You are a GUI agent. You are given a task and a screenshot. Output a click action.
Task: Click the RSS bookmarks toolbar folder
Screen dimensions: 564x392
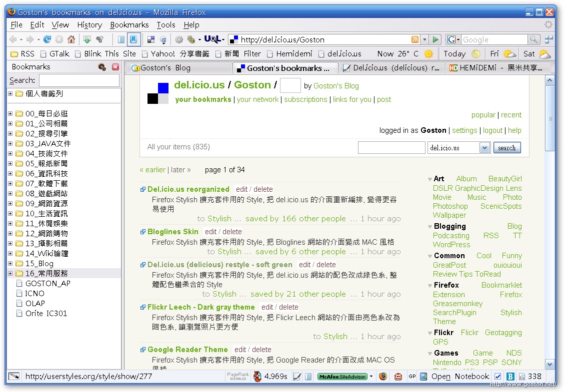[22, 54]
